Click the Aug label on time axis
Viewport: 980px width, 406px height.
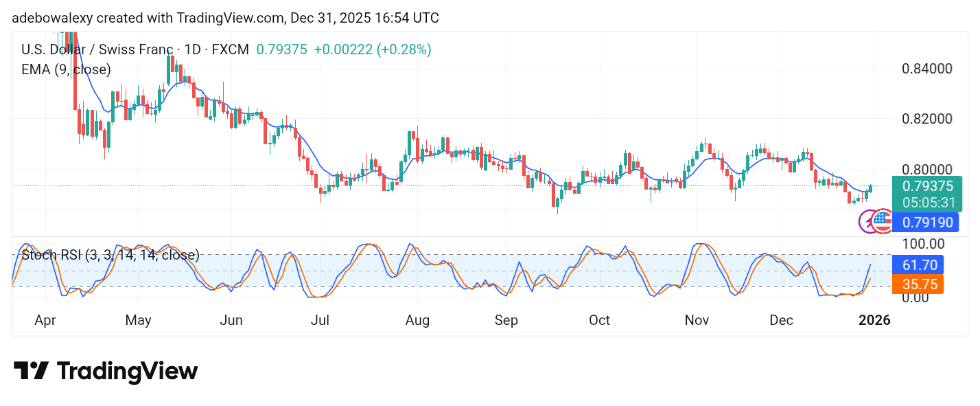pos(417,320)
